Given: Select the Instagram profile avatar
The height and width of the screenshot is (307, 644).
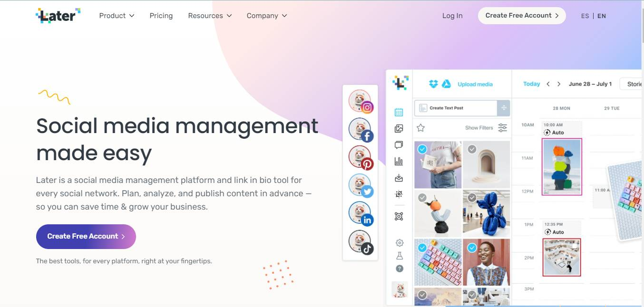Looking at the screenshot, I should pyautogui.click(x=360, y=101).
